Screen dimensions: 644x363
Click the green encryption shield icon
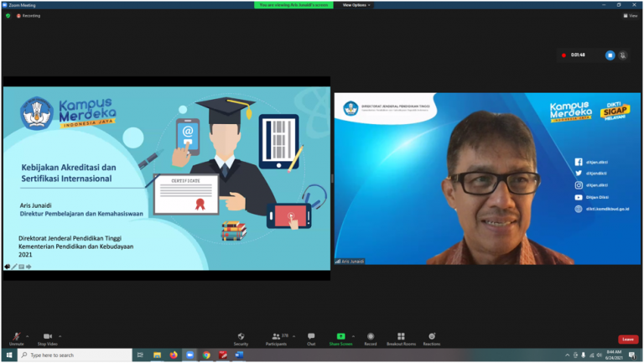coord(8,15)
